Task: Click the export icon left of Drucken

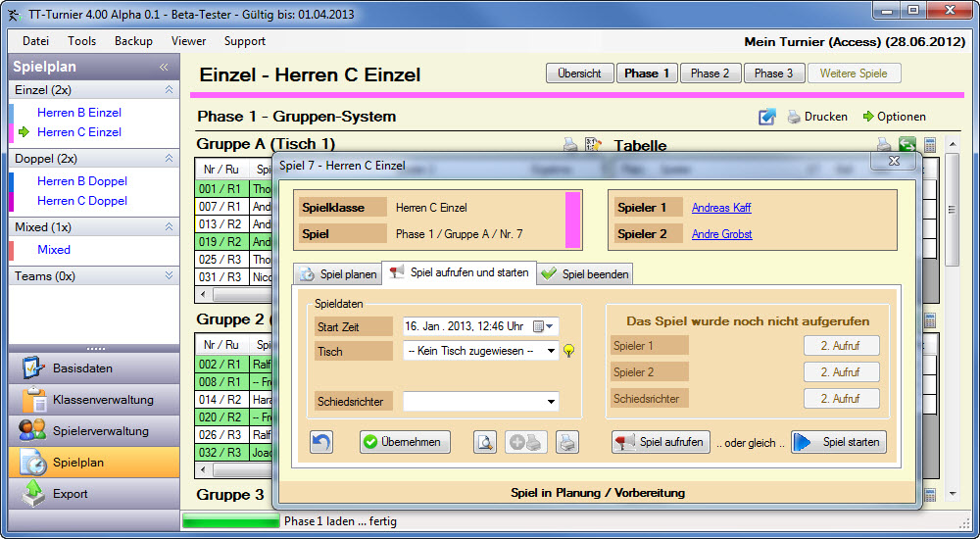Action: click(767, 117)
